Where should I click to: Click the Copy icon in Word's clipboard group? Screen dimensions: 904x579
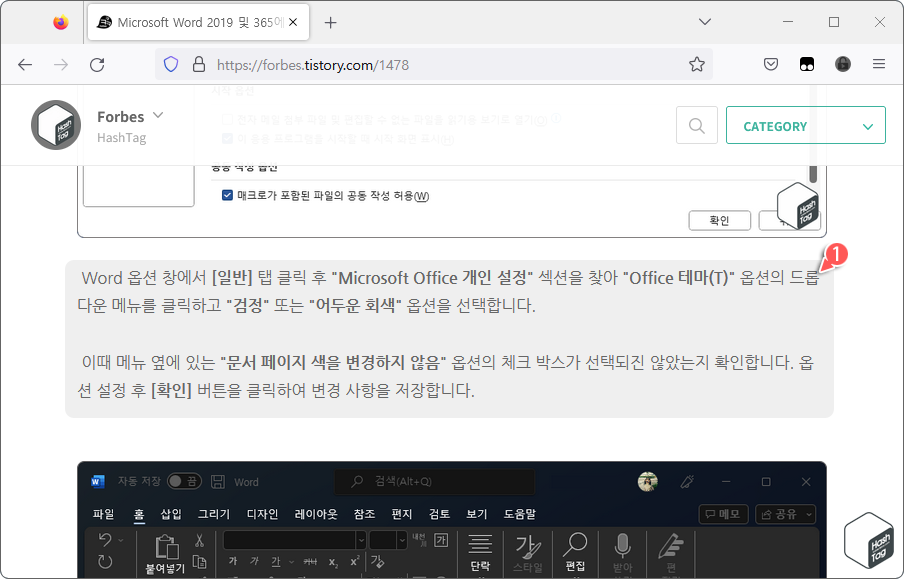pyautogui.click(x=199, y=562)
